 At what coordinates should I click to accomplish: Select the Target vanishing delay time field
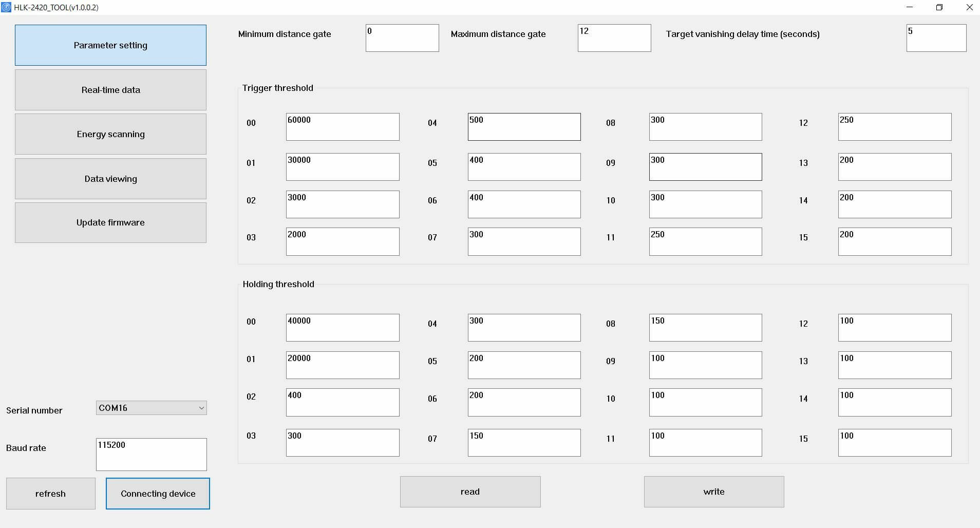click(x=936, y=38)
